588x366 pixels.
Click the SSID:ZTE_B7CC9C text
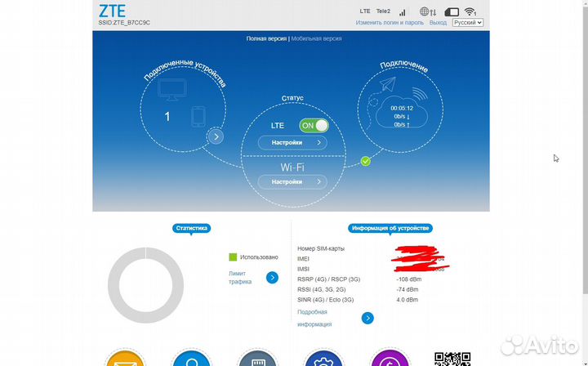124,23
